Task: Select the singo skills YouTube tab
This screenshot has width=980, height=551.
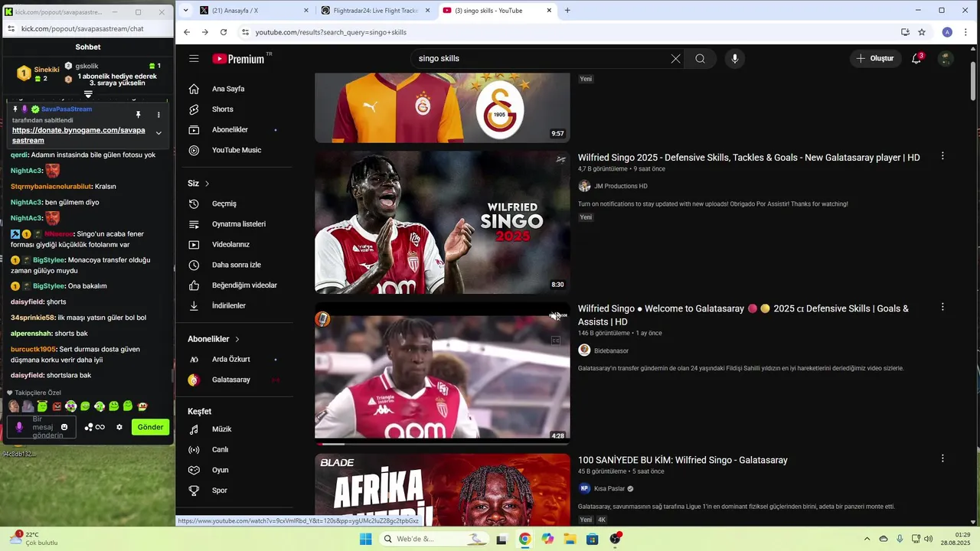Action: [x=497, y=11]
